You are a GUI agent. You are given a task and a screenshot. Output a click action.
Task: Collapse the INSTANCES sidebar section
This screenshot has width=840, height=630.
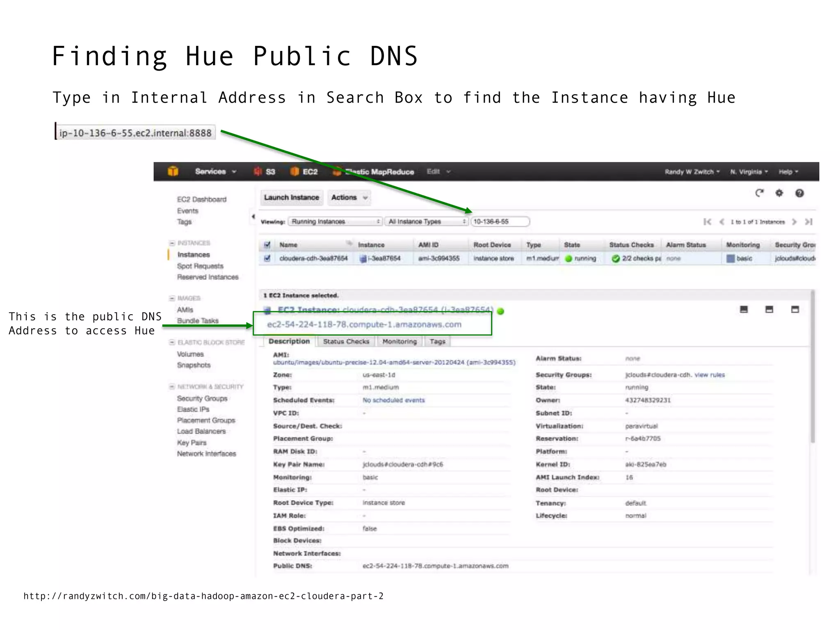point(172,243)
